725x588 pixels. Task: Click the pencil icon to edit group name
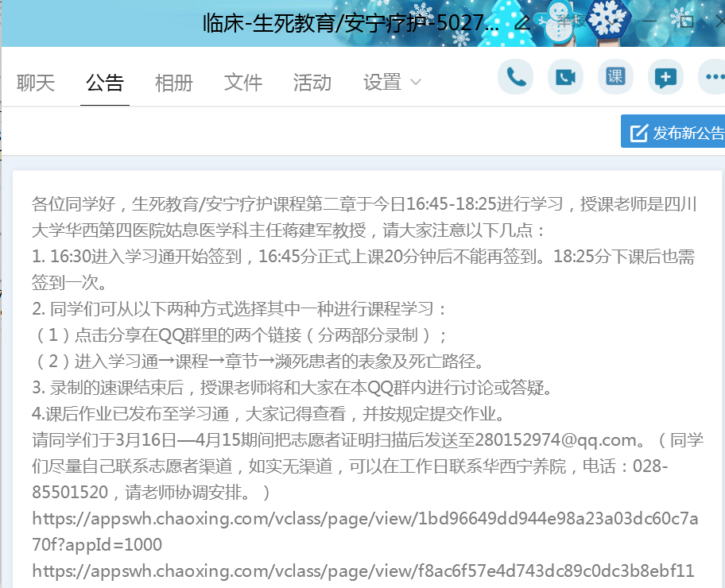coord(522,22)
